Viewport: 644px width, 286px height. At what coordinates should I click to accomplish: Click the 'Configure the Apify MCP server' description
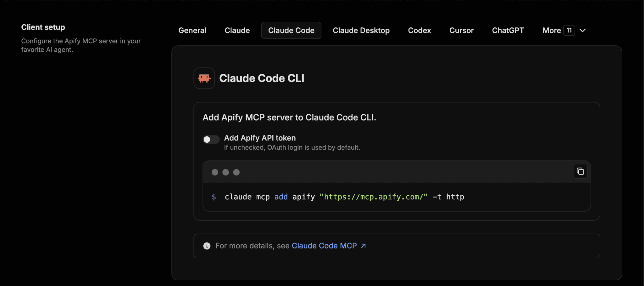(x=81, y=45)
